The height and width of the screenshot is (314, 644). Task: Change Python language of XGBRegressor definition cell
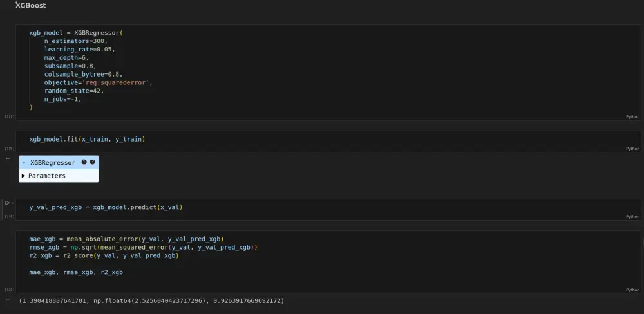[632, 116]
